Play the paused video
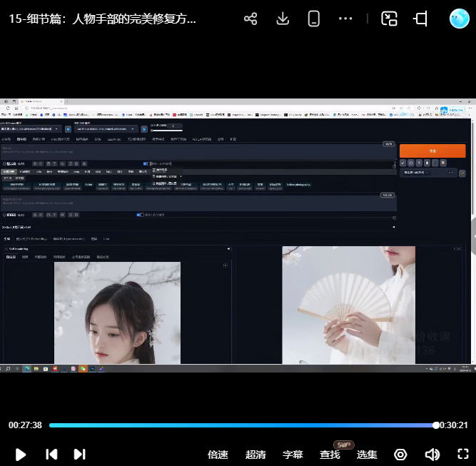This screenshot has height=466, width=476. click(21, 454)
